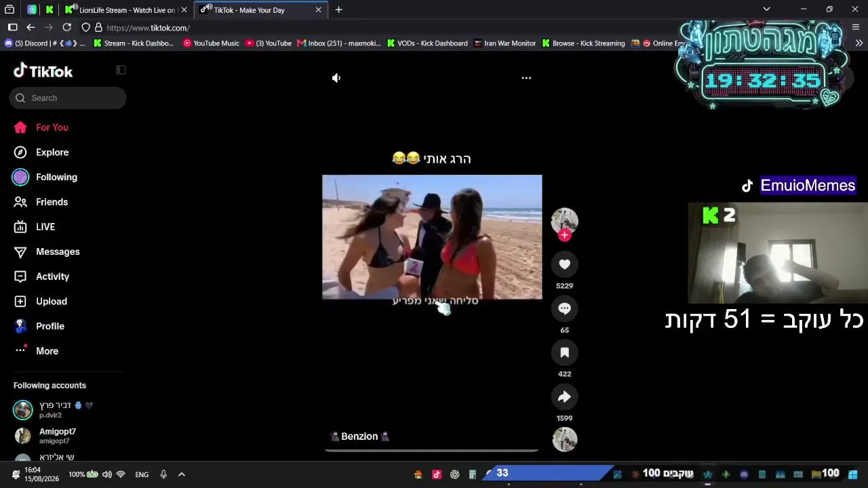Open the video's three-dot options menu

click(526, 78)
